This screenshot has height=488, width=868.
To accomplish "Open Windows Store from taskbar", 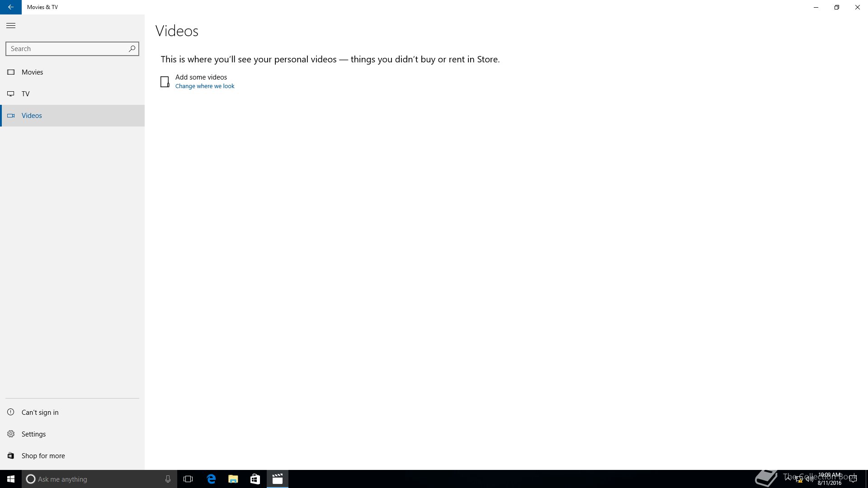I will 255,479.
